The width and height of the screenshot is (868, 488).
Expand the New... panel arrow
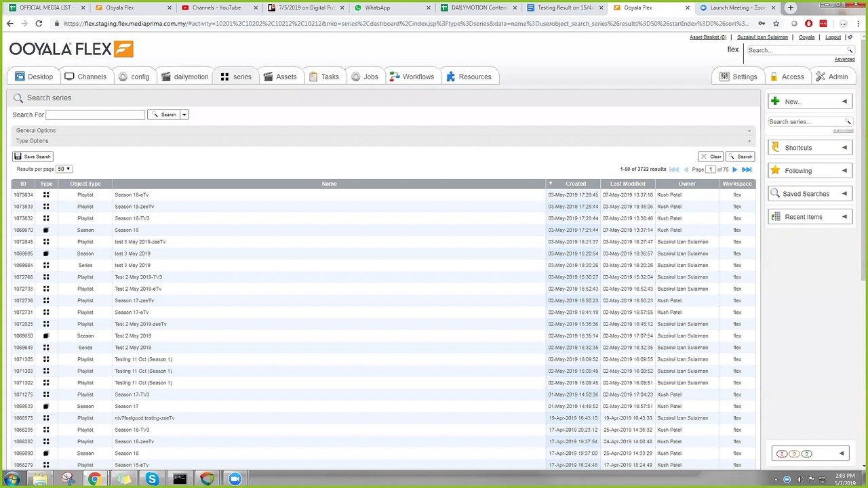[x=844, y=102]
